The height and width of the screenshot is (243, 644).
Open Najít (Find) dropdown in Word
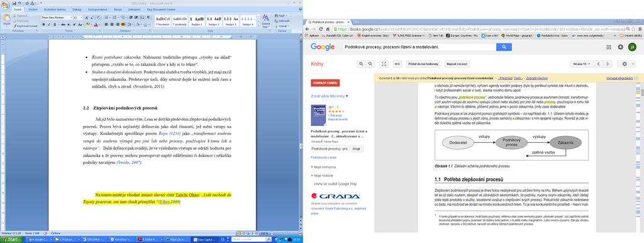coord(280,16)
